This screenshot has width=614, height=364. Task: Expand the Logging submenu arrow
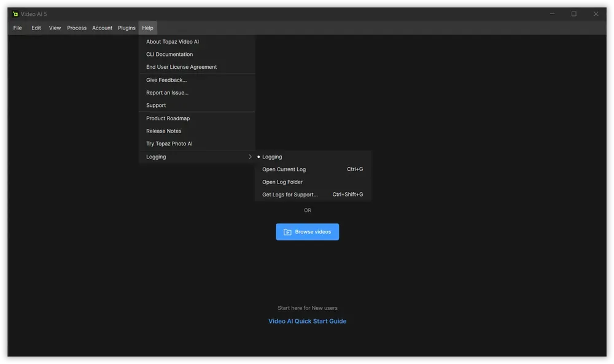point(250,157)
